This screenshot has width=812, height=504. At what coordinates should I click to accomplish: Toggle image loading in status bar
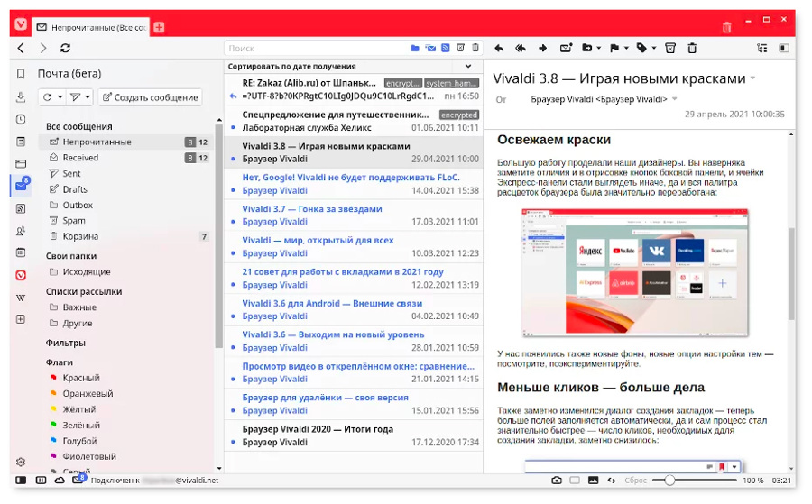593,481
